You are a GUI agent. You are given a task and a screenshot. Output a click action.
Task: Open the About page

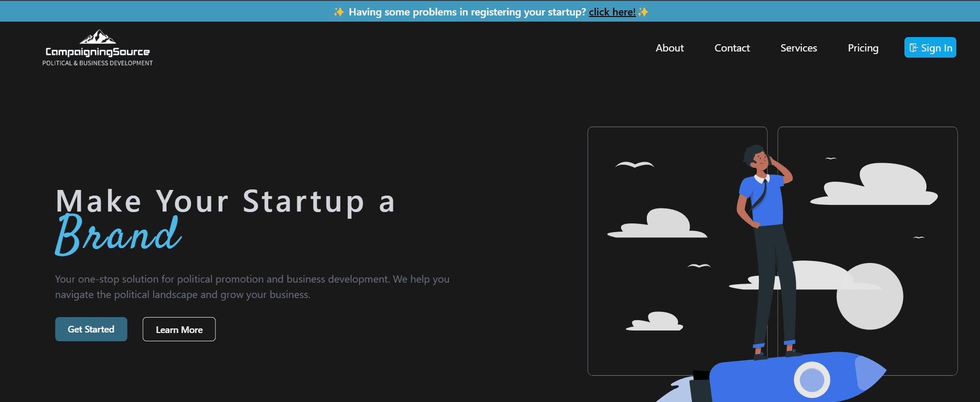point(669,48)
